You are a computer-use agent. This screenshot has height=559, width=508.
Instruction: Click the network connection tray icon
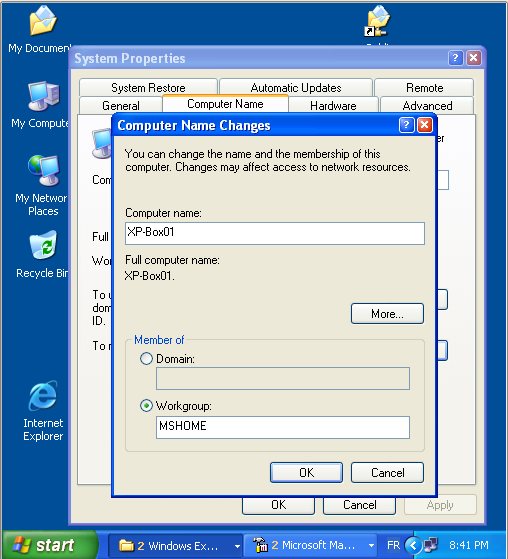point(431,545)
